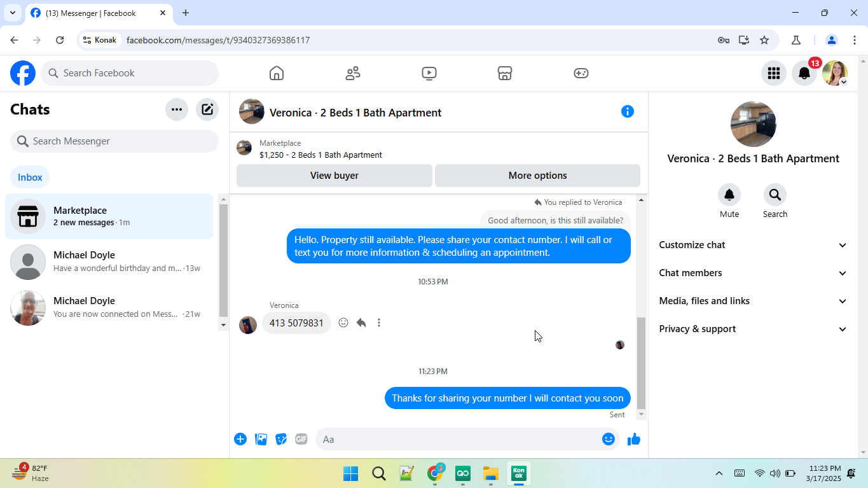Select the Inbox tab

point(30,178)
